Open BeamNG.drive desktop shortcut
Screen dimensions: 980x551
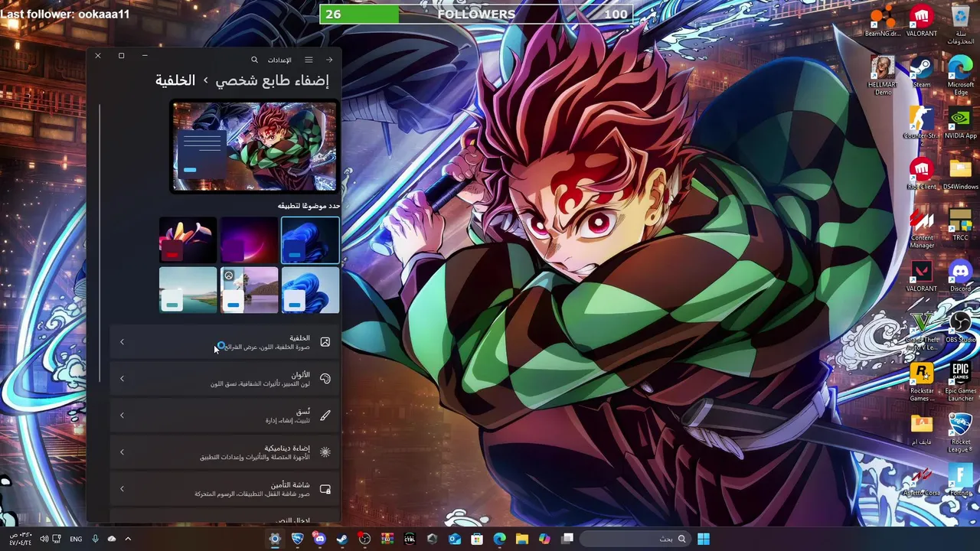tap(883, 21)
